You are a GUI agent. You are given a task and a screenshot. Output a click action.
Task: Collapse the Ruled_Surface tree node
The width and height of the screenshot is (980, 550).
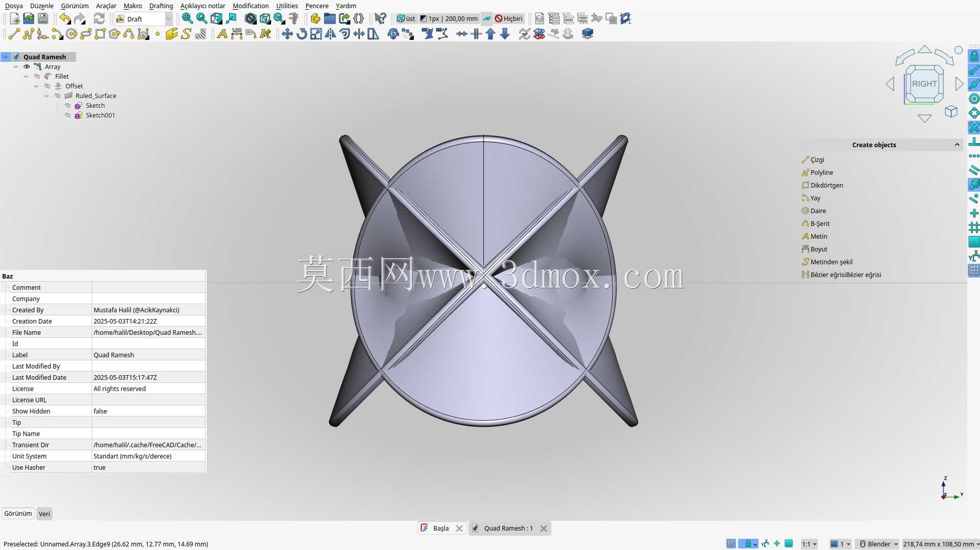[47, 96]
